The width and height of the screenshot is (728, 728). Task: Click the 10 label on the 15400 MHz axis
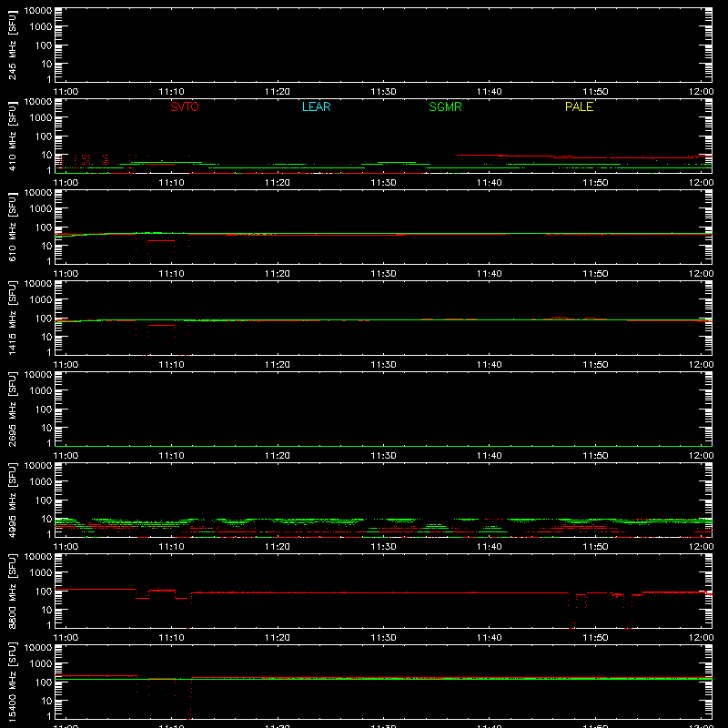46,701
